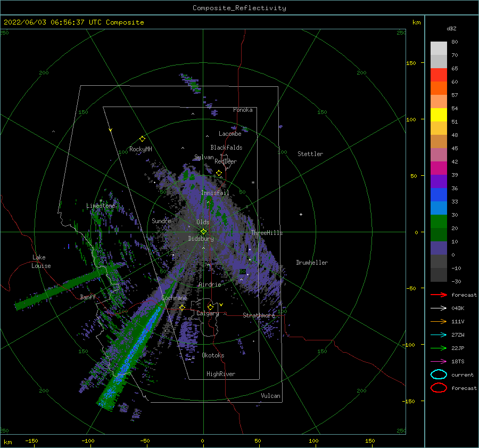Image resolution: width=479 pixels, height=448 pixels.
Task: Click the Blackfalds label
Action: coord(226,148)
